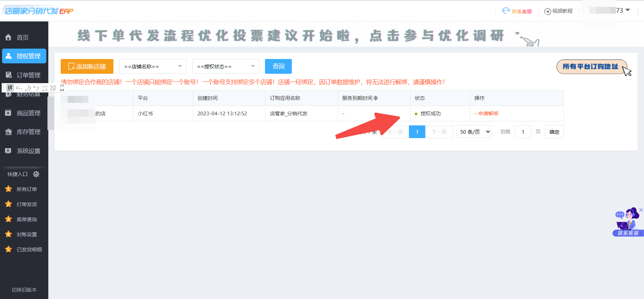Click the video tutorial play icon
Screen dimensions: 644x299
pyautogui.click(x=547, y=11)
